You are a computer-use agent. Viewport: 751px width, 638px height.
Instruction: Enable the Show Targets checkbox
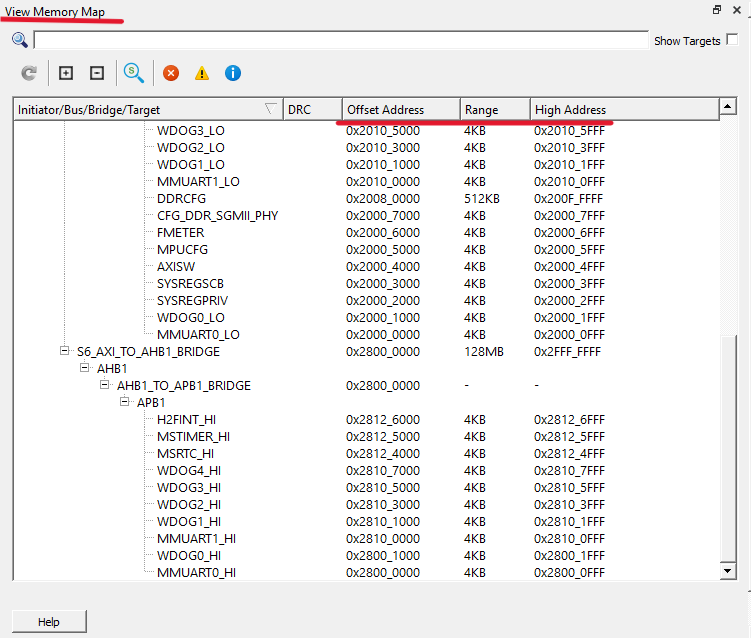click(732, 40)
